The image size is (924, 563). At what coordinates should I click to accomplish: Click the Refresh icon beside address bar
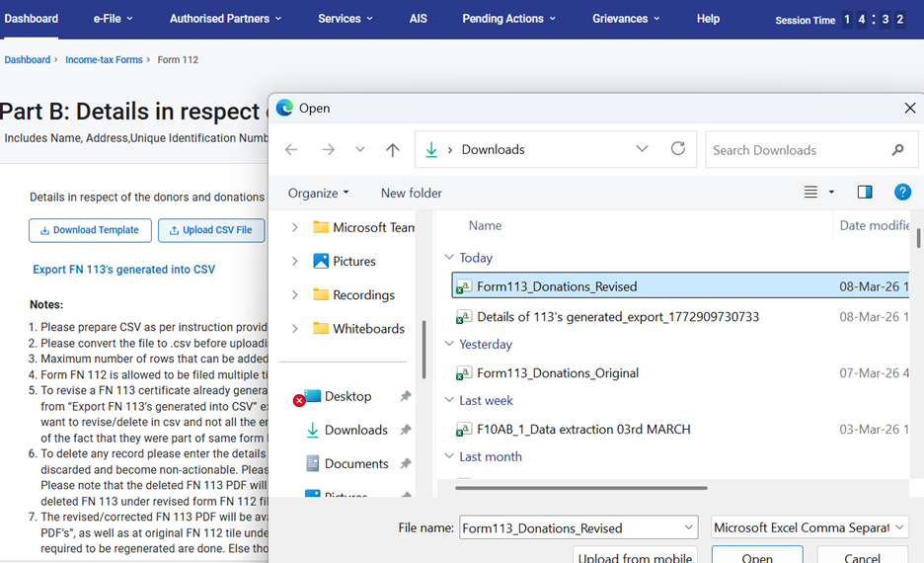pyautogui.click(x=677, y=149)
